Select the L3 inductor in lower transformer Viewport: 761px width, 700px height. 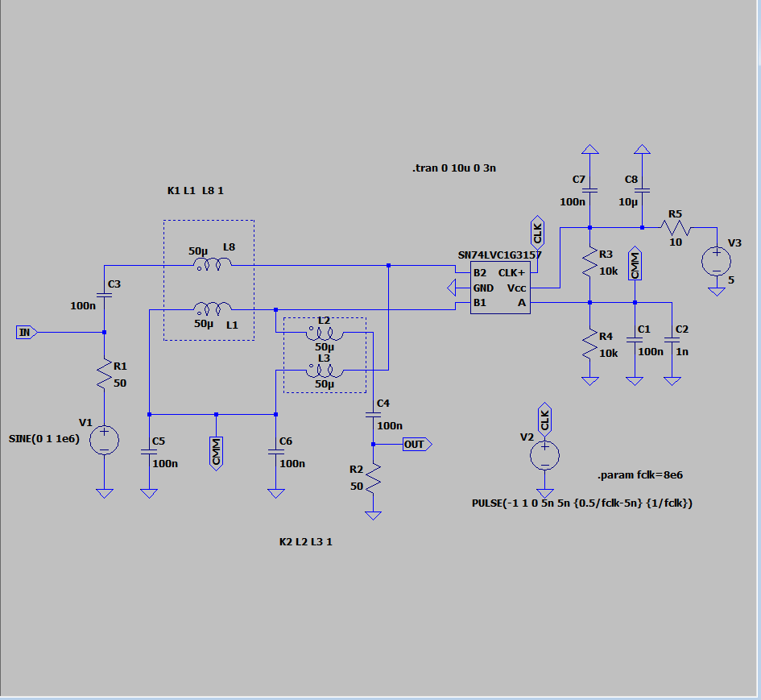click(325, 371)
